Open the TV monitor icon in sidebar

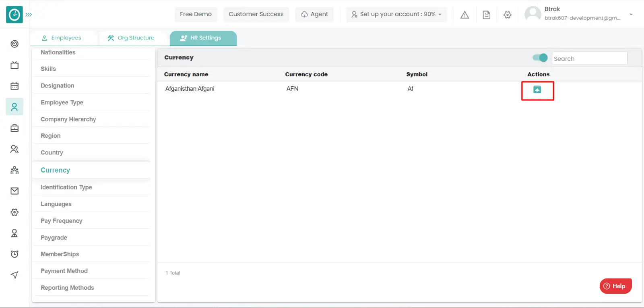14,65
